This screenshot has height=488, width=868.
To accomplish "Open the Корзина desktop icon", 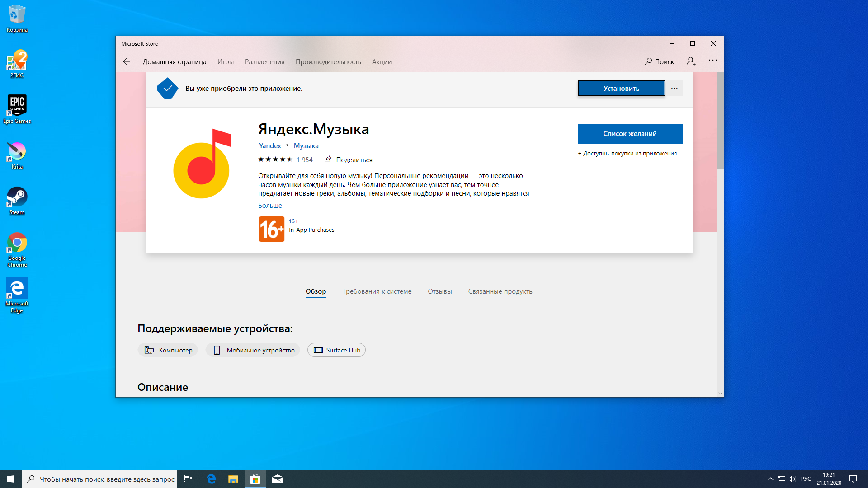I will pos(17,19).
